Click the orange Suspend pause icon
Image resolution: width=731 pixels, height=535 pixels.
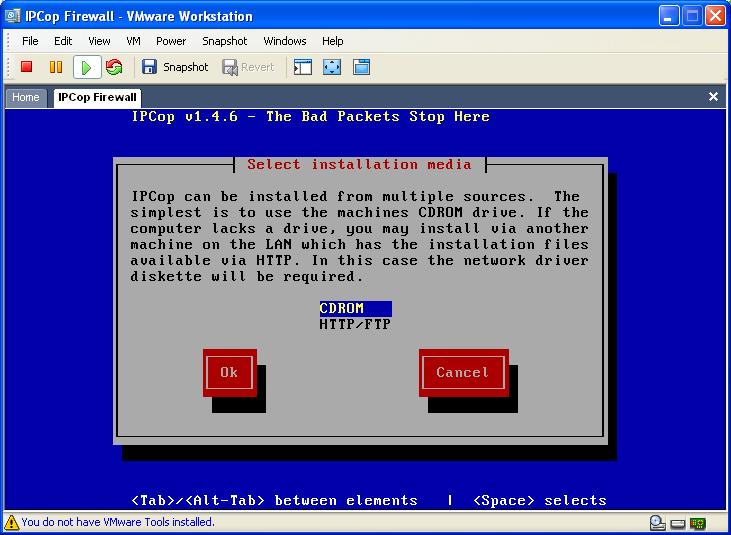click(56, 67)
